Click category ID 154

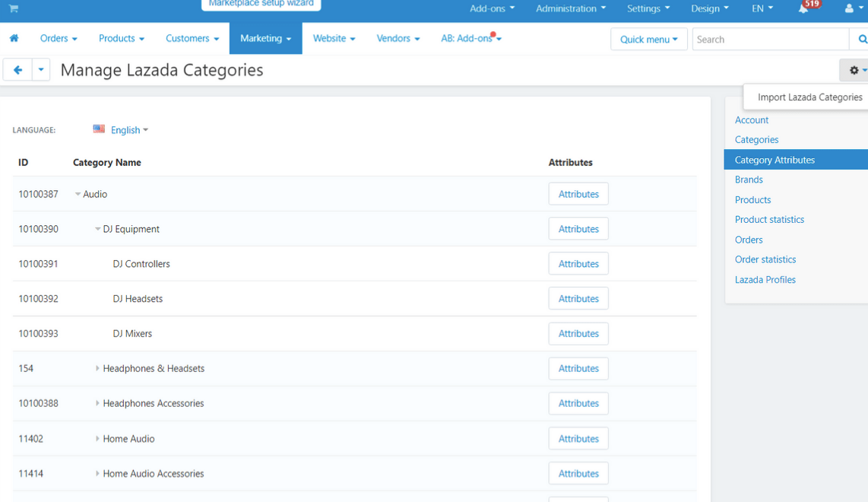point(26,368)
